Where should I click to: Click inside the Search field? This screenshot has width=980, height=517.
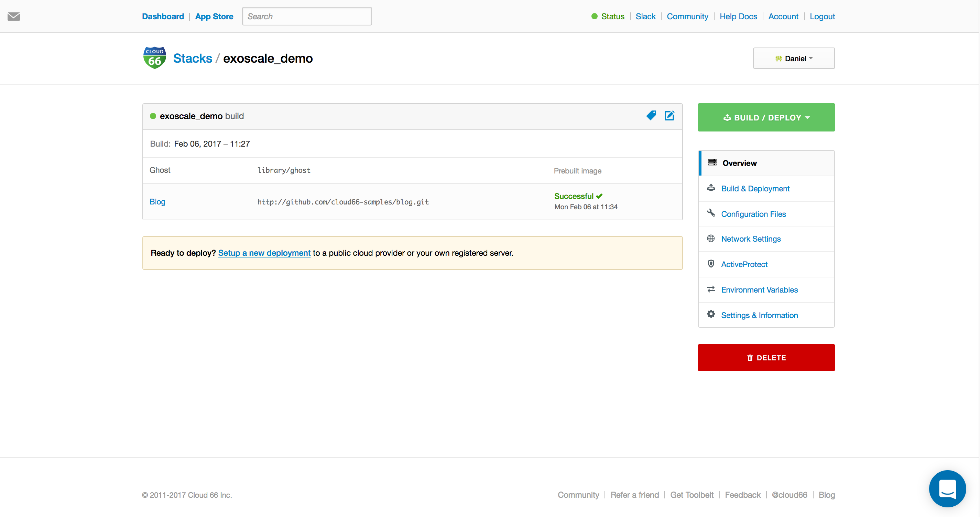tap(307, 16)
